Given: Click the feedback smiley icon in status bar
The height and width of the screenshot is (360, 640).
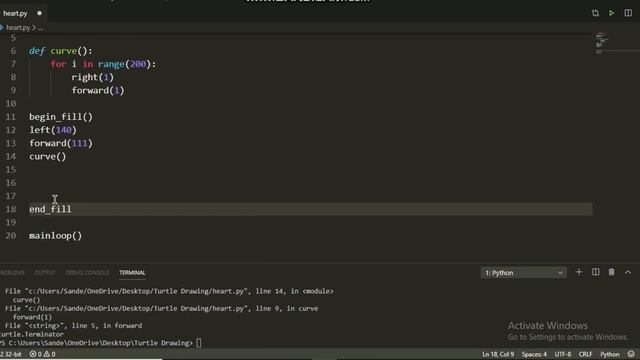Looking at the screenshot, I should pos(631,354).
